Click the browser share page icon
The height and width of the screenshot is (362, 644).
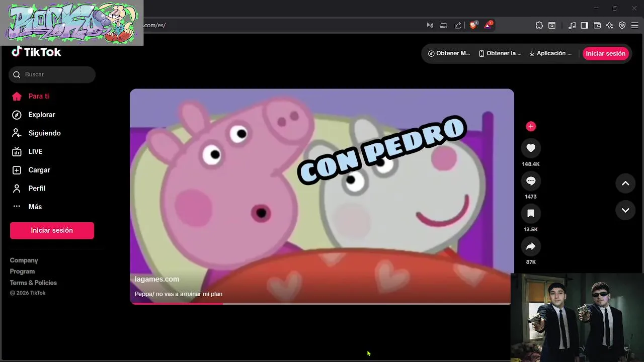pyautogui.click(x=458, y=25)
